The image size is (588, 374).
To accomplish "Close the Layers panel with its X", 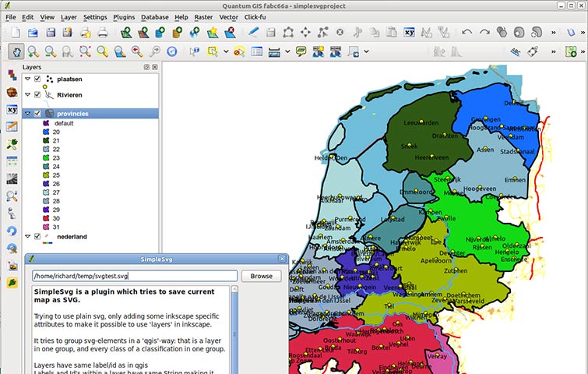I will pyautogui.click(x=155, y=67).
